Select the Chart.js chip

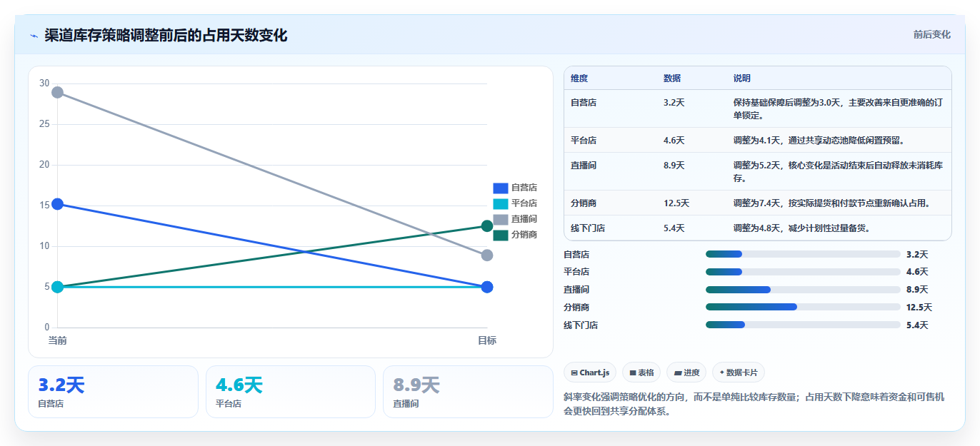tap(589, 372)
